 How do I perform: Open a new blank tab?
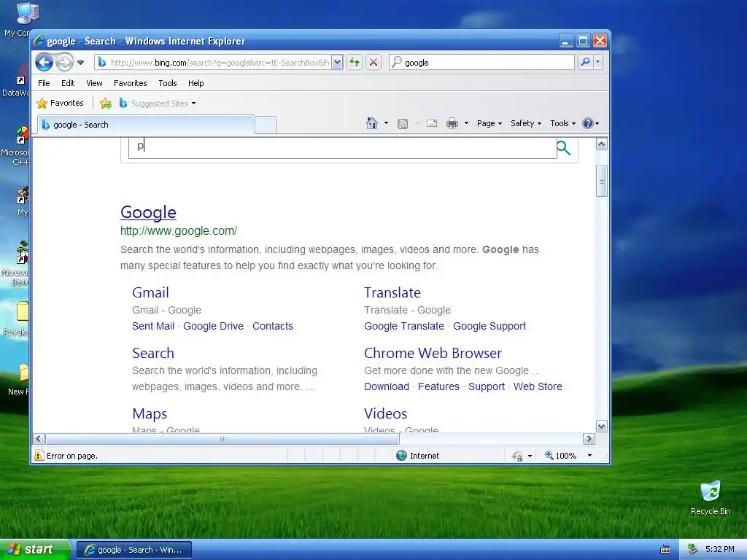(266, 125)
